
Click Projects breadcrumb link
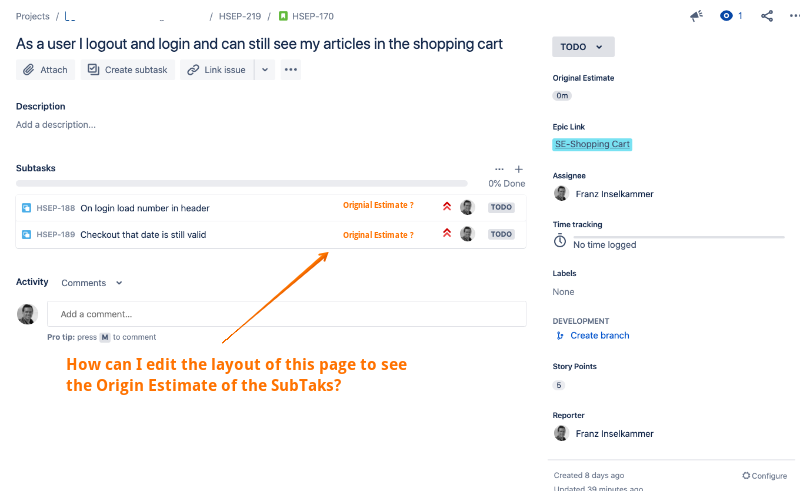coord(33,16)
